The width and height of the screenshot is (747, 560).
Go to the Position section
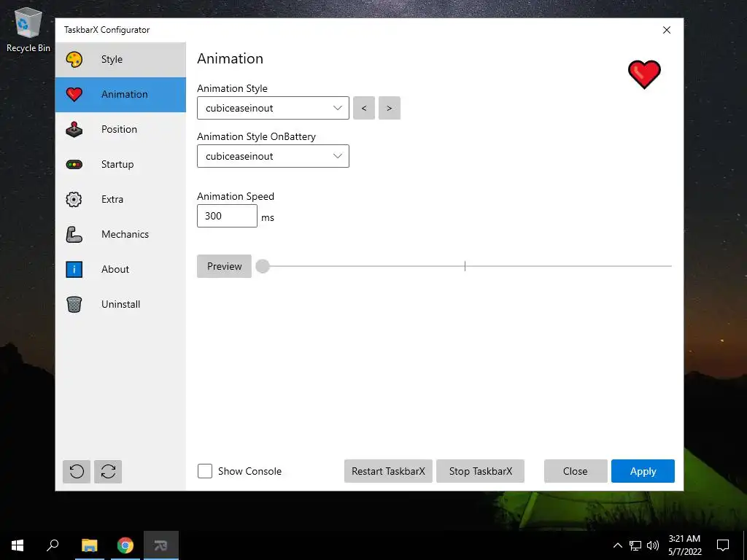click(x=120, y=130)
